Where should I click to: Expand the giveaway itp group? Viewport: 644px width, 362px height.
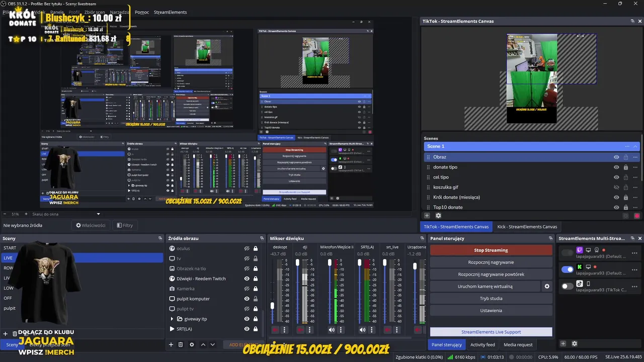172,319
